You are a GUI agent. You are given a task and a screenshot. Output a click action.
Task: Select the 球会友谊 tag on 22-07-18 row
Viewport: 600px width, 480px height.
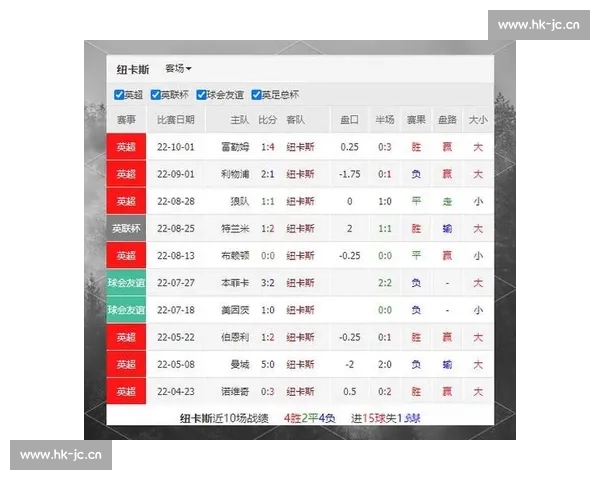point(126,310)
